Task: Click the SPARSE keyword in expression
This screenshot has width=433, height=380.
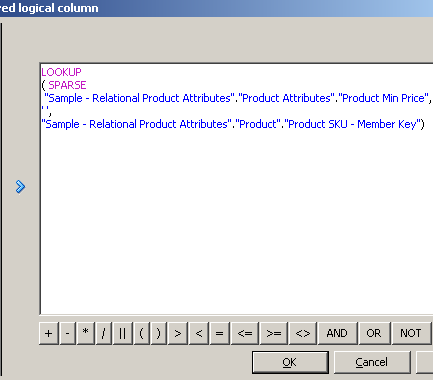Action: pos(67,85)
